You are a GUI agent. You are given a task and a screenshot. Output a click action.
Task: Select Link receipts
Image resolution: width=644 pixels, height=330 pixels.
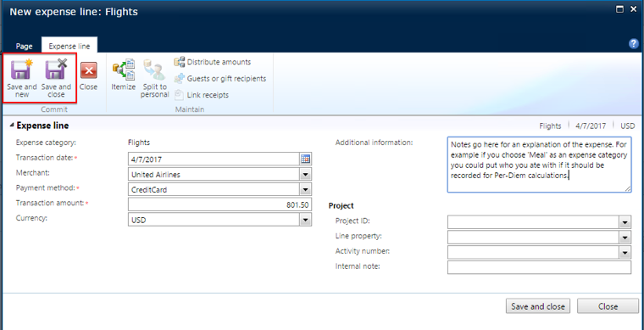pyautogui.click(x=202, y=95)
